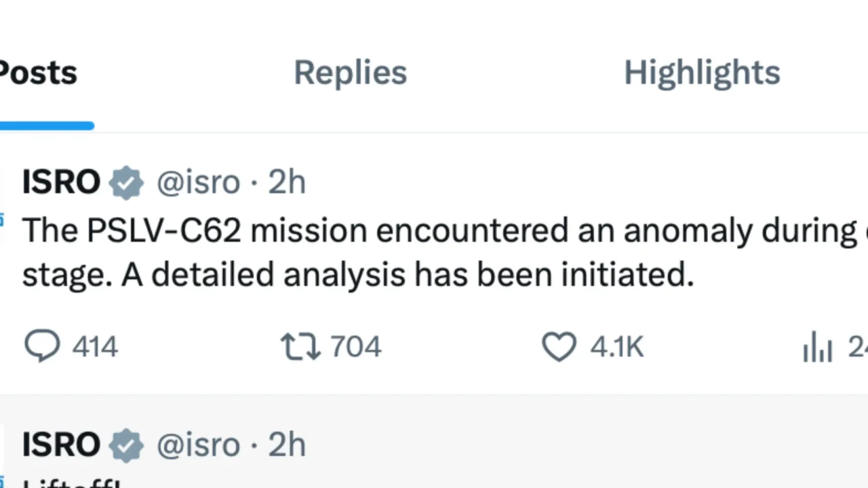The image size is (868, 488).
Task: Select the Posts tab
Action: tap(37, 73)
